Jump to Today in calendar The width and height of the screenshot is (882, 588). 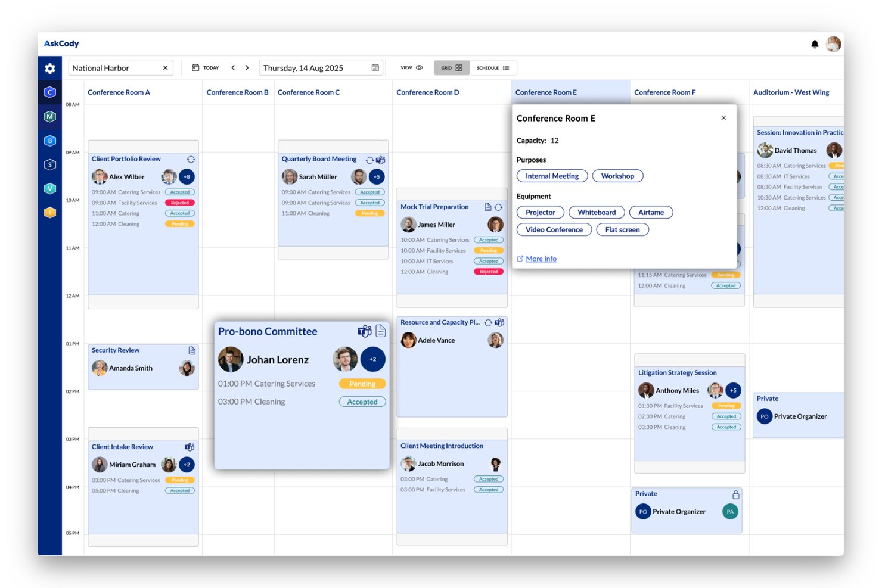click(x=205, y=68)
